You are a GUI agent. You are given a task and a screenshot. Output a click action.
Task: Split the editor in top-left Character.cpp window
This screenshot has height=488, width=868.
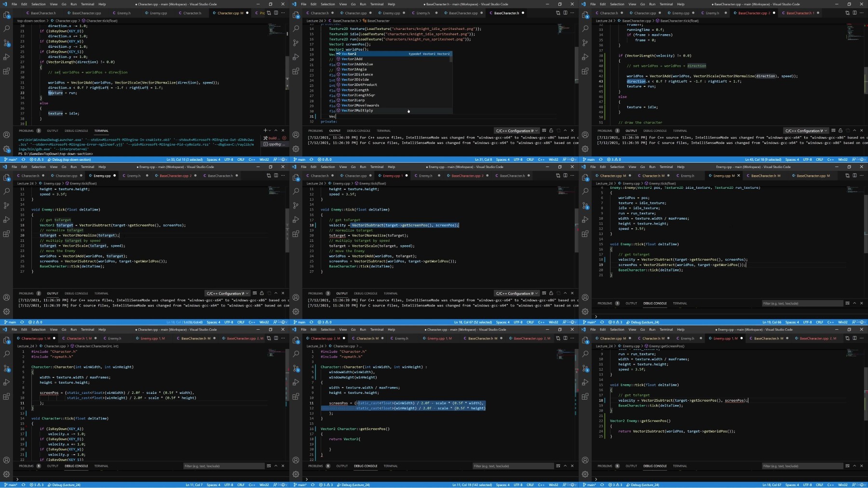[276, 13]
